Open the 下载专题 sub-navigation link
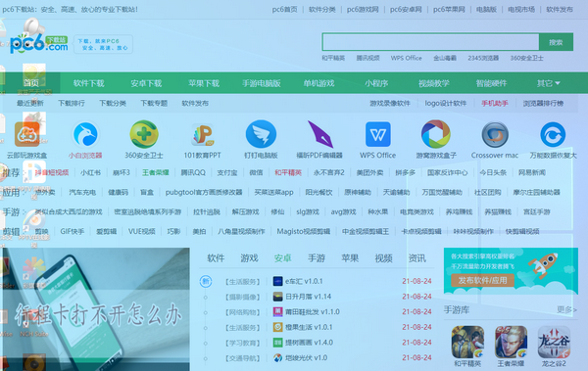 [154, 103]
